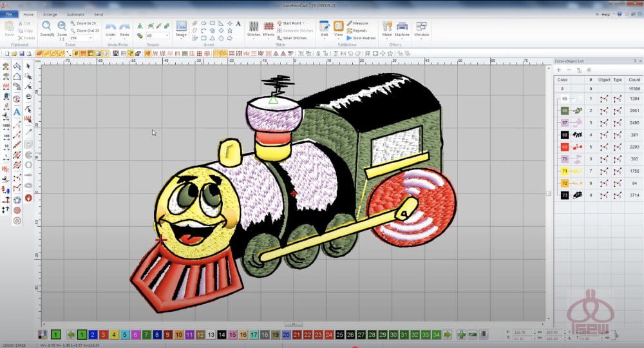Click Zoom Out 2X
The height and width of the screenshot is (348, 644).
point(84,31)
